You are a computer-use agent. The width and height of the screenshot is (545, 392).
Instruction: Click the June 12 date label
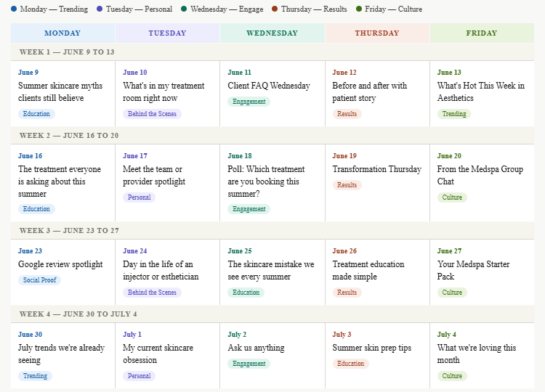[x=344, y=72]
